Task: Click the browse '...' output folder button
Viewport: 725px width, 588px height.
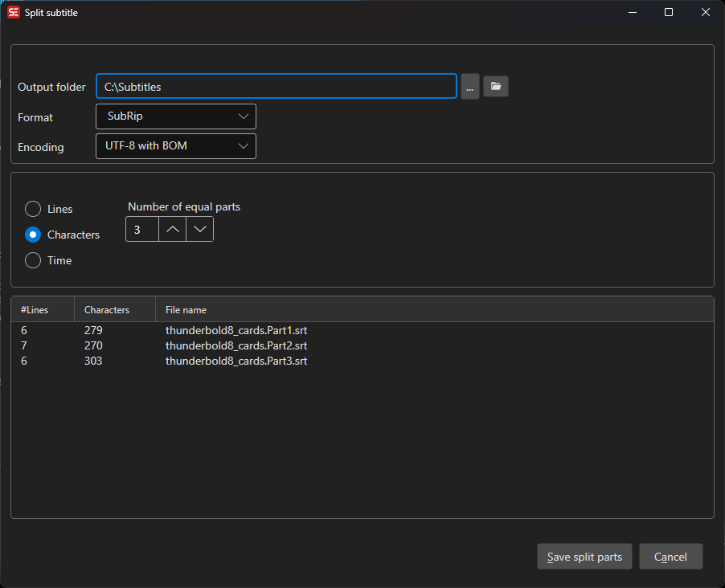Action: (x=469, y=87)
